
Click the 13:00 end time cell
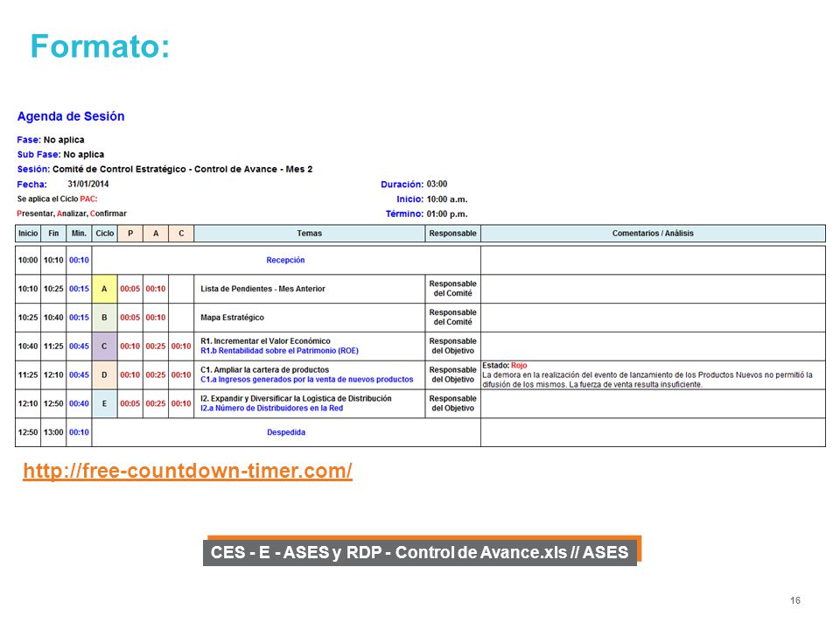tap(53, 432)
